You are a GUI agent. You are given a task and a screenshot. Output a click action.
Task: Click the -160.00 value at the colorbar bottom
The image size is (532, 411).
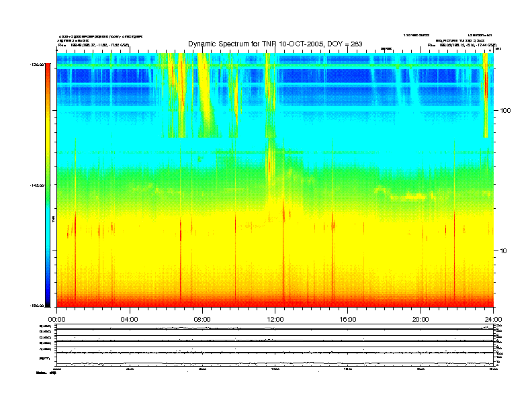(37, 306)
